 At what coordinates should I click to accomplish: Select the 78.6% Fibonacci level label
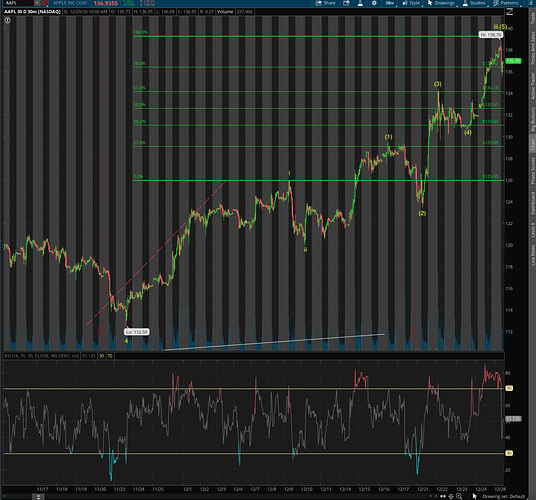[139, 64]
